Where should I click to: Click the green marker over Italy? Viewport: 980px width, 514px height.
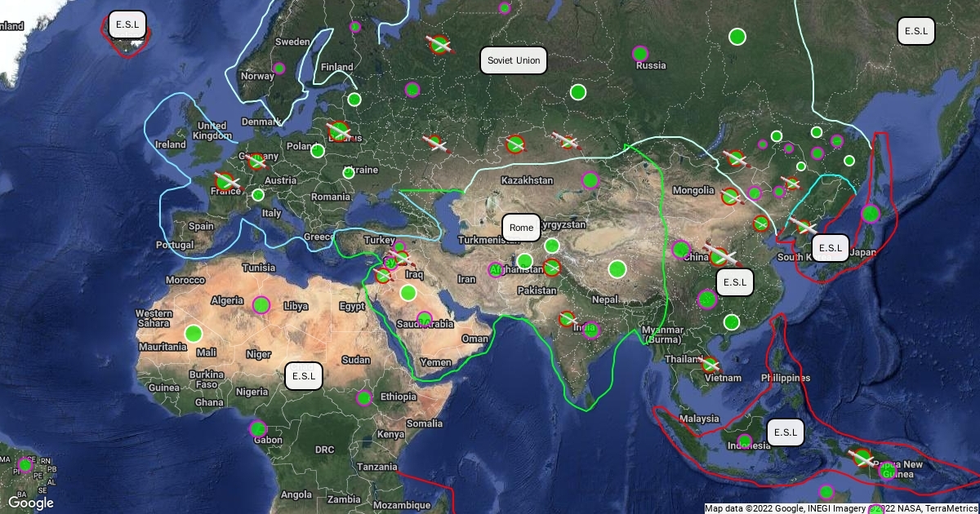pos(258,195)
